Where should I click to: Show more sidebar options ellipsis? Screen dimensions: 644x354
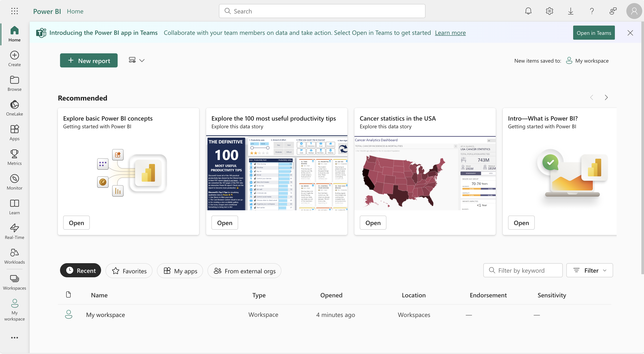pyautogui.click(x=15, y=338)
